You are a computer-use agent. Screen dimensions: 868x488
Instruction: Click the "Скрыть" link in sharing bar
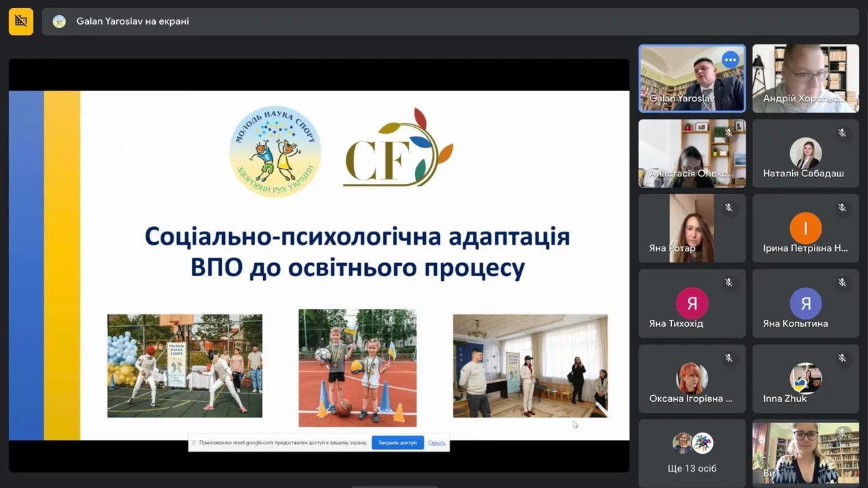[x=436, y=443]
